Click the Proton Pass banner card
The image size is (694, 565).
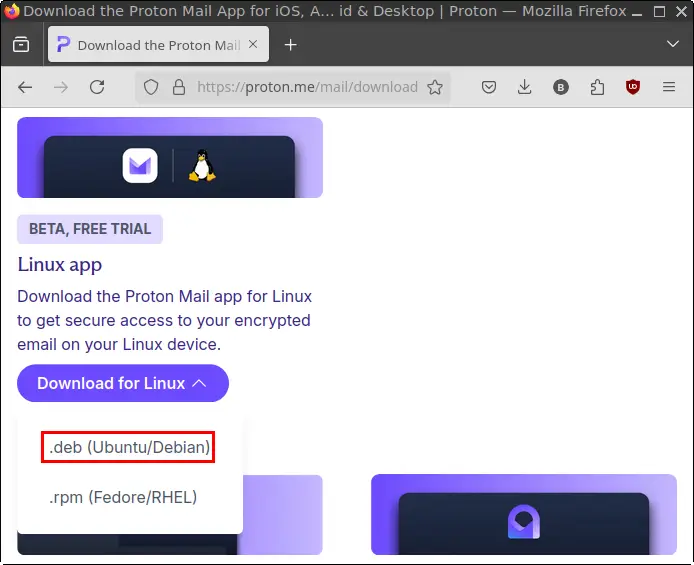point(524,515)
